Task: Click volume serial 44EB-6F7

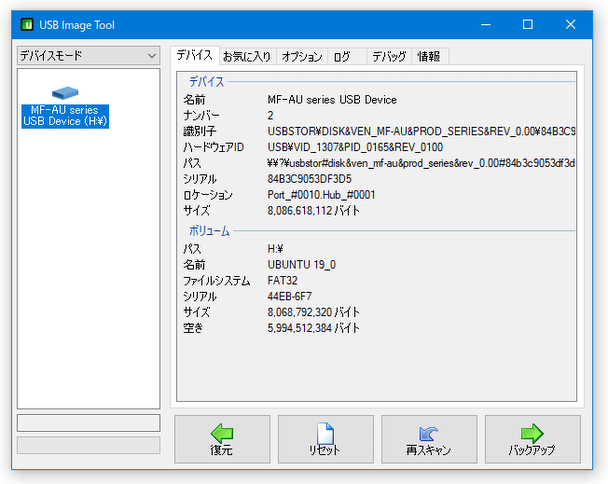Action: pos(289,296)
